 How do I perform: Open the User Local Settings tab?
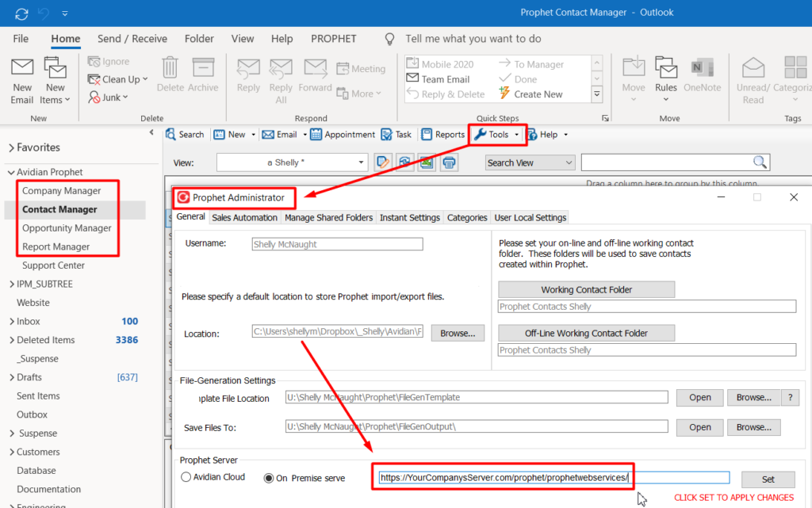(530, 218)
